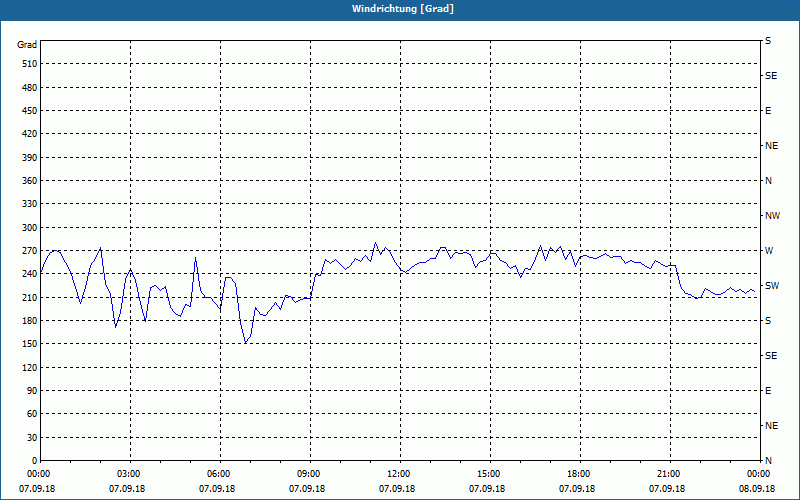
Task: Select the 21:00 time marker
Action: (669, 474)
